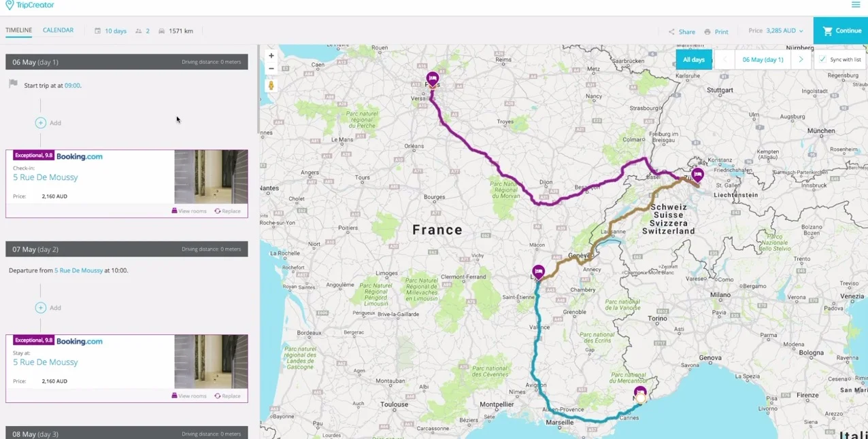Viewport: 868px width, 439px height.
Task: Replace the day 2 hotel
Action: (x=228, y=396)
